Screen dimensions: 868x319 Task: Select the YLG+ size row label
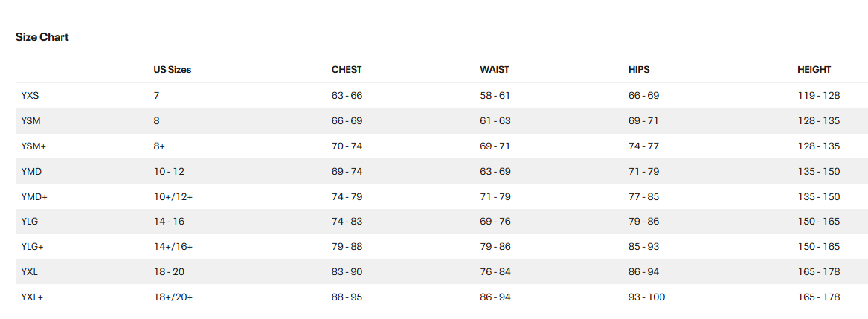pos(33,247)
